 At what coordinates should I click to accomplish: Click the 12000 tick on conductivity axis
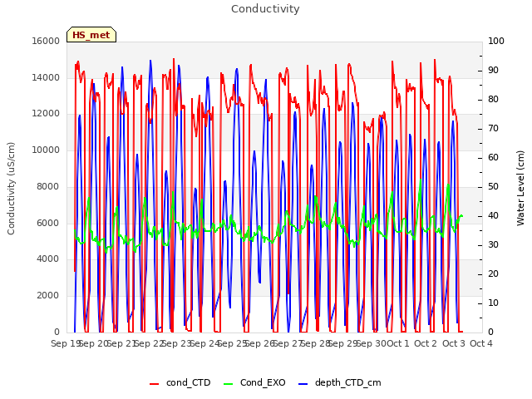(46, 114)
